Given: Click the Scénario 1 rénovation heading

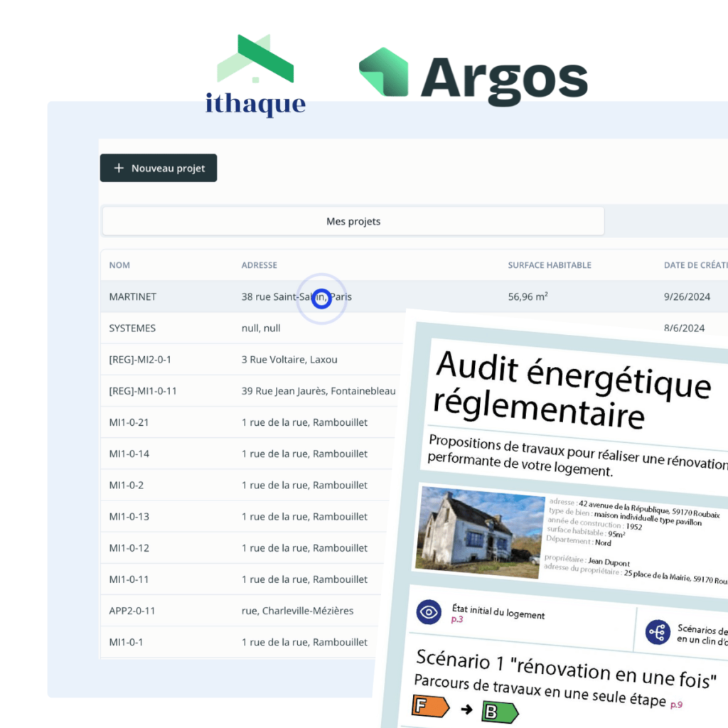Looking at the screenshot, I should (x=566, y=668).
